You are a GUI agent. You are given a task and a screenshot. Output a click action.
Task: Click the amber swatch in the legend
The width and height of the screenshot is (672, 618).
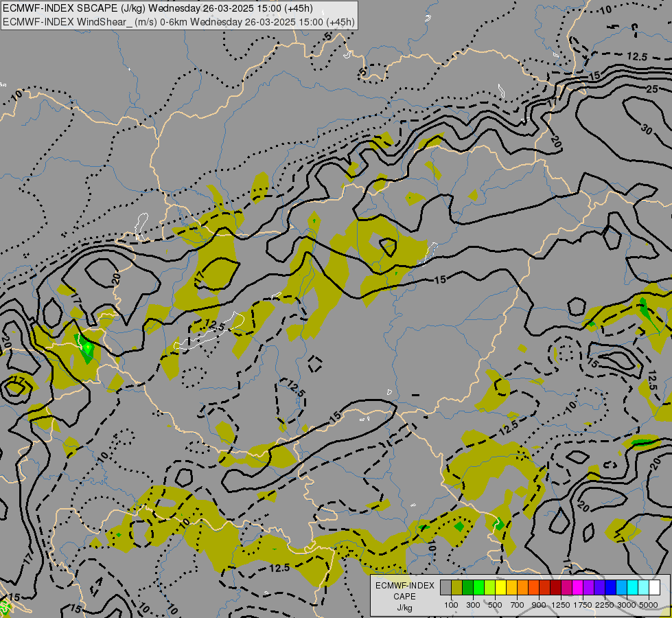click(511, 588)
